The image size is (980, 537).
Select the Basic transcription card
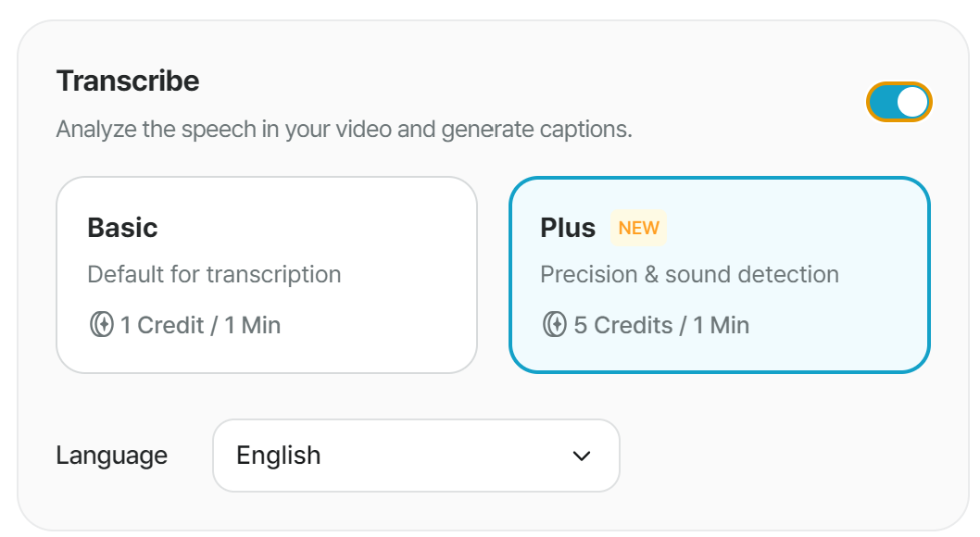click(267, 275)
